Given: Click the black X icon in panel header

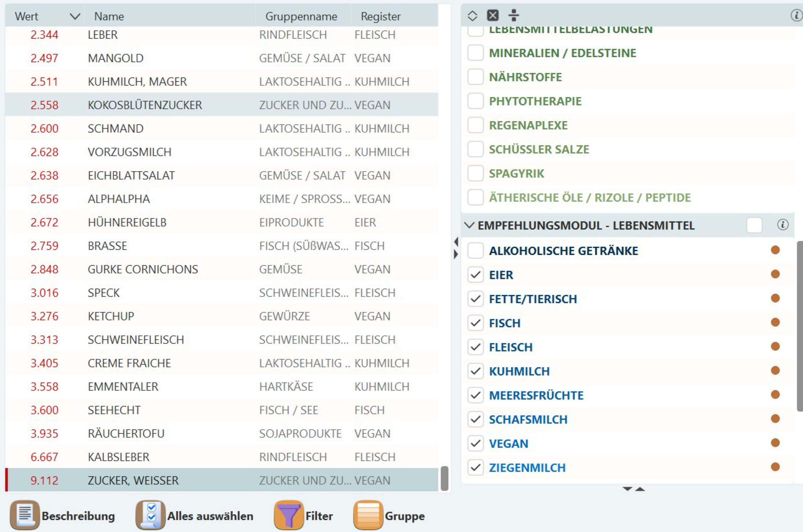Looking at the screenshot, I should click(x=493, y=16).
